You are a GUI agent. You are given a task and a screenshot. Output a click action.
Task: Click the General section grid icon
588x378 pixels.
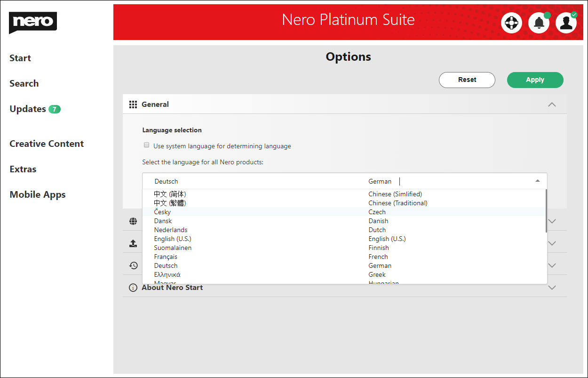tap(133, 105)
